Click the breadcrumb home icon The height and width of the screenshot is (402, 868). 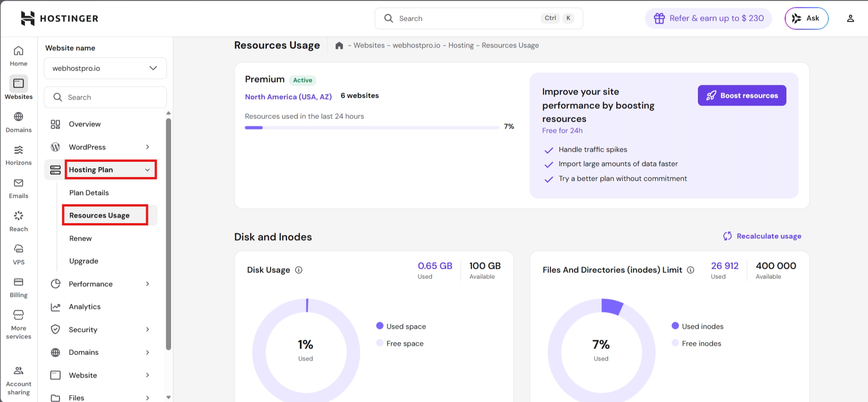click(339, 45)
